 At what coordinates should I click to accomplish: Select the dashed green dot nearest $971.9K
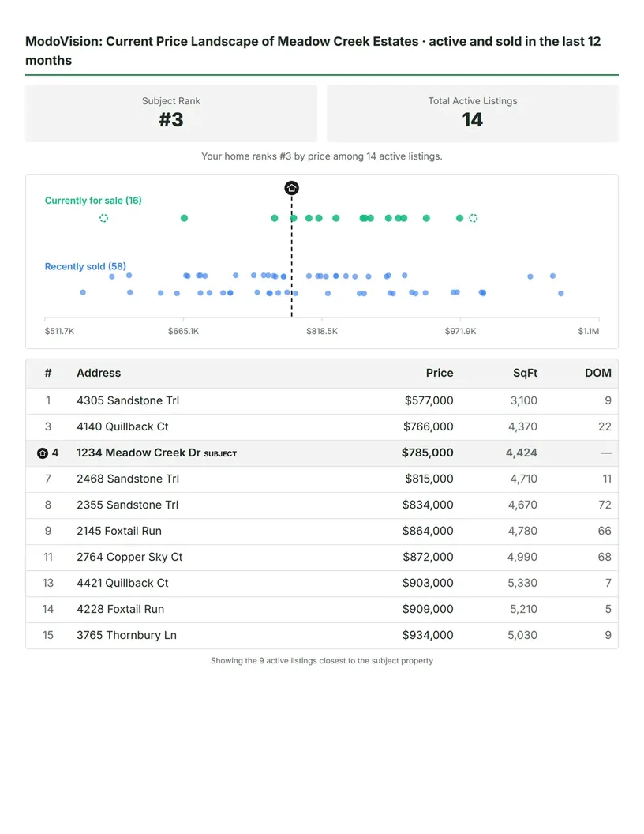coord(473,218)
